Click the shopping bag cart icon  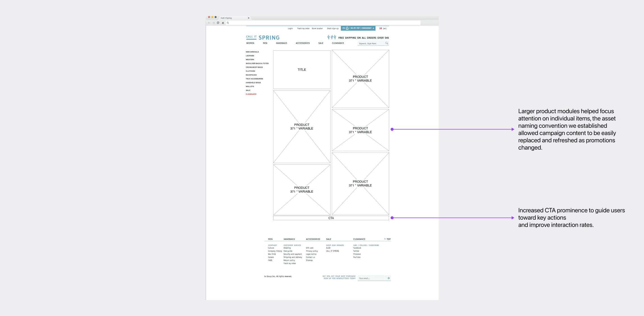pyautogui.click(x=347, y=28)
